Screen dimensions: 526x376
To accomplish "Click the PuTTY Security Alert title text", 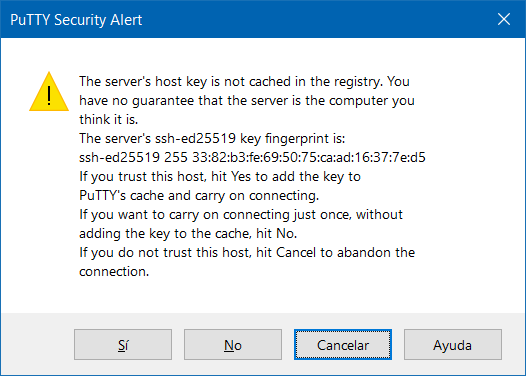I will coord(76,20).
